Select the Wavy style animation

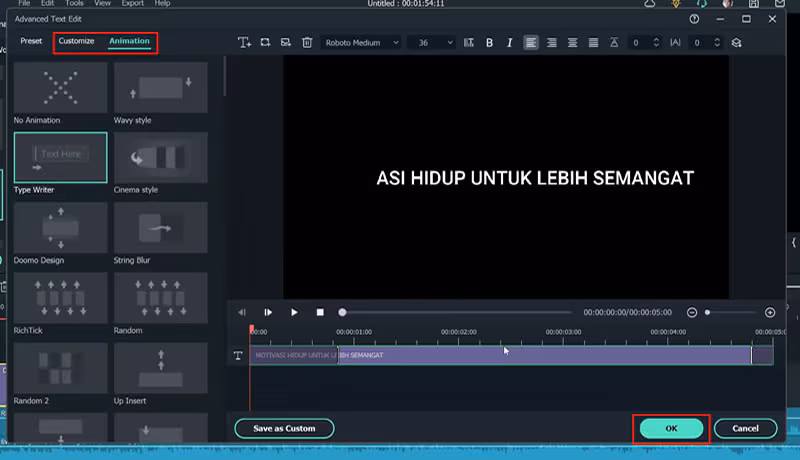click(161, 88)
